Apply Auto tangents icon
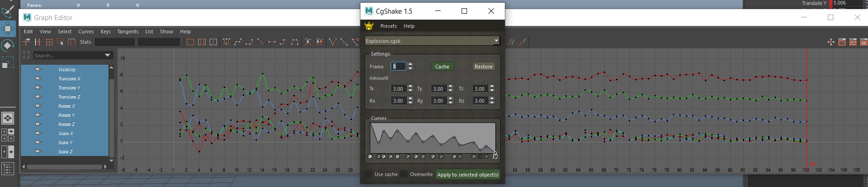The height and width of the screenshot is (187, 868). (x=226, y=42)
